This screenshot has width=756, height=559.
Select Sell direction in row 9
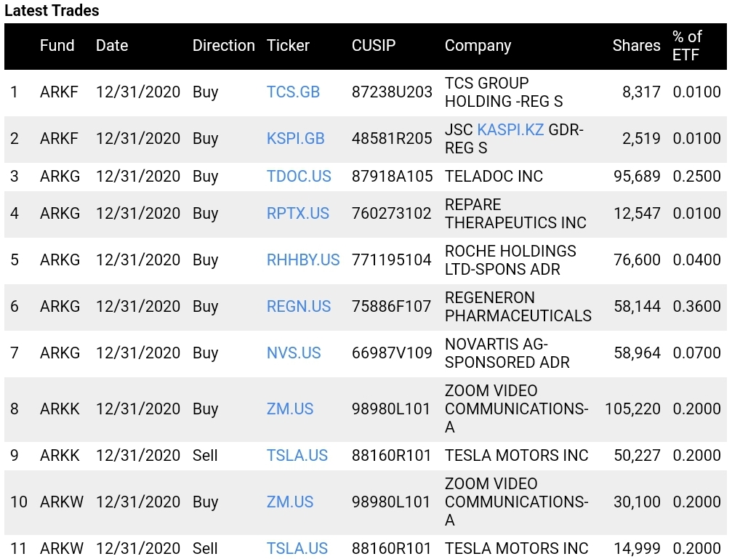tap(205, 455)
